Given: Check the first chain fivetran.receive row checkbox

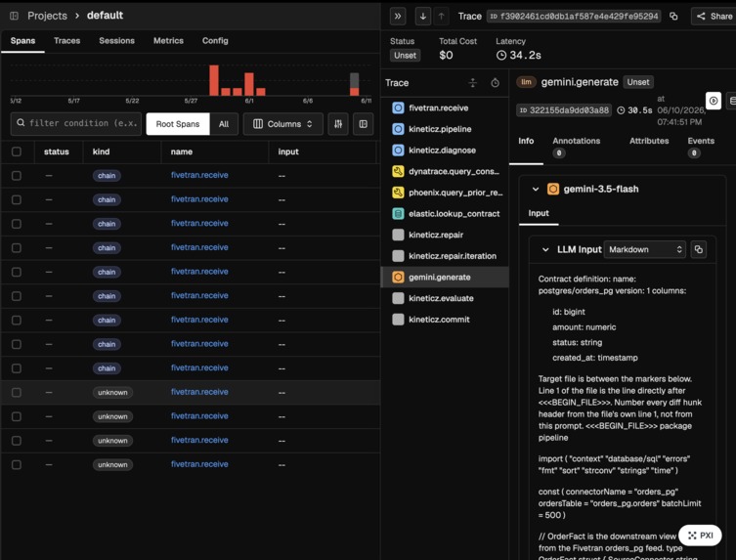Looking at the screenshot, I should (x=17, y=176).
